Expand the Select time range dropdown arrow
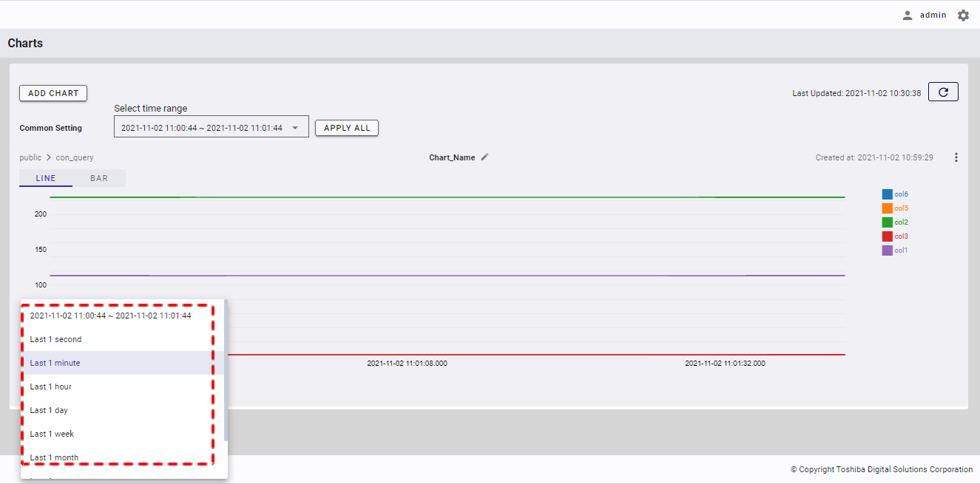 tap(295, 128)
